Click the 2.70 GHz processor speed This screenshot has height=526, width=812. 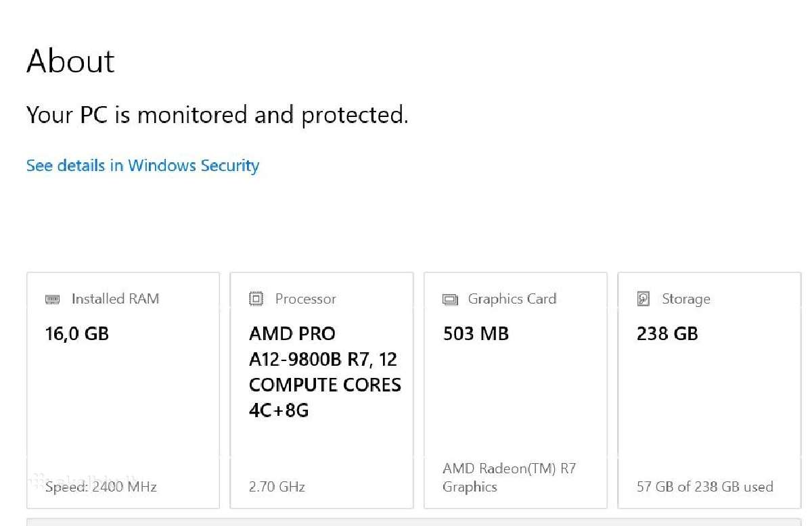(x=277, y=487)
